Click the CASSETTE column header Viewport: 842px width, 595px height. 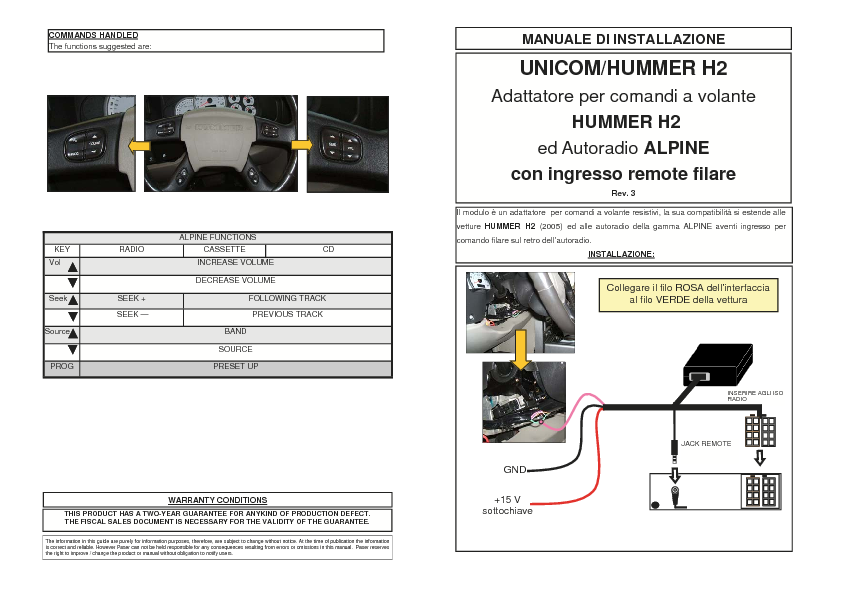point(224,250)
